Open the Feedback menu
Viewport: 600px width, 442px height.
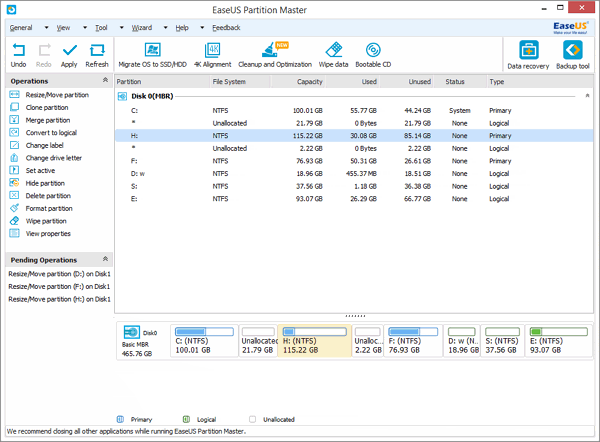[227, 28]
